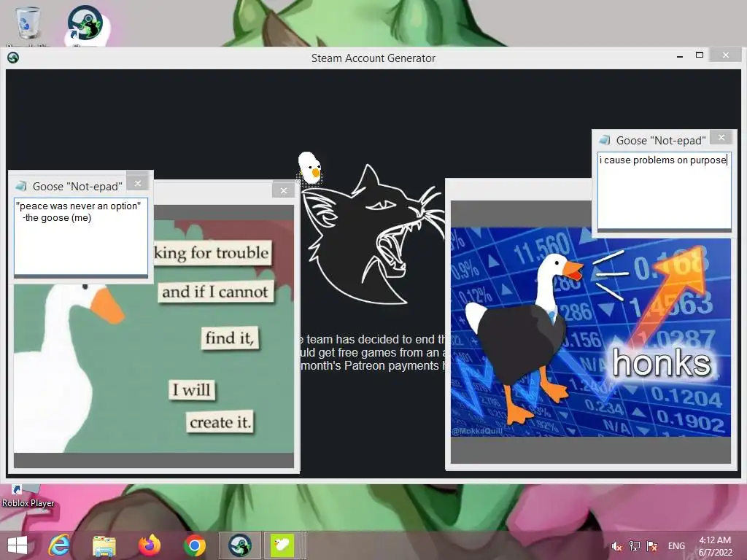Click the right "Goose Not-epad" title text
The height and width of the screenshot is (560, 747).
661,141
